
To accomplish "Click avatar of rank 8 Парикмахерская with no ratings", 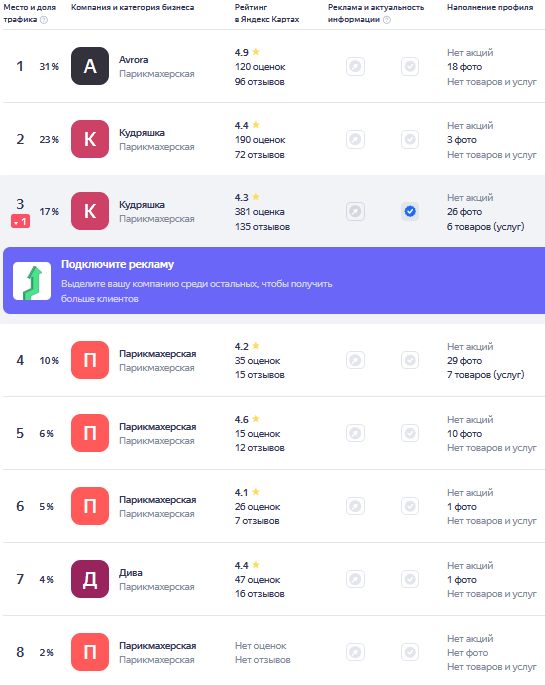I will tap(90, 652).
